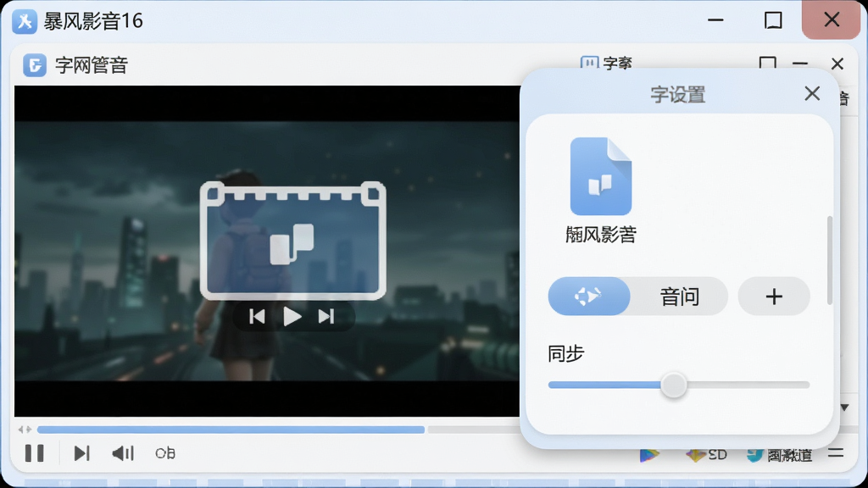This screenshot has height=488, width=868.
Task: Click the 暴风影音16 app logo icon
Action: 25,21
